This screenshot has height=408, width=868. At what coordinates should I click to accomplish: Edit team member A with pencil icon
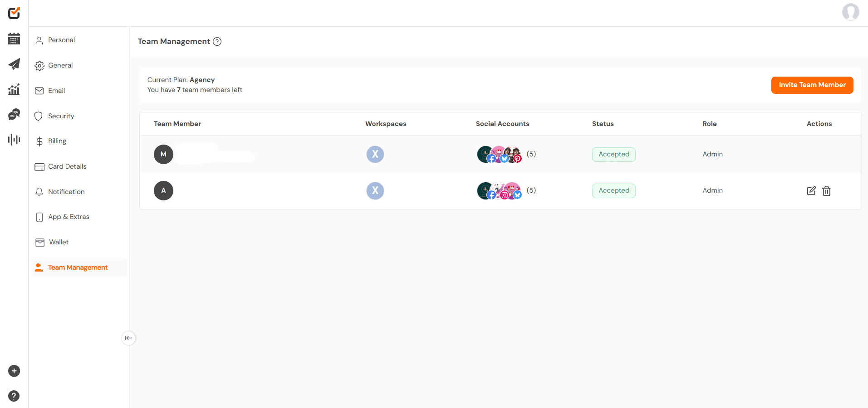[811, 191]
